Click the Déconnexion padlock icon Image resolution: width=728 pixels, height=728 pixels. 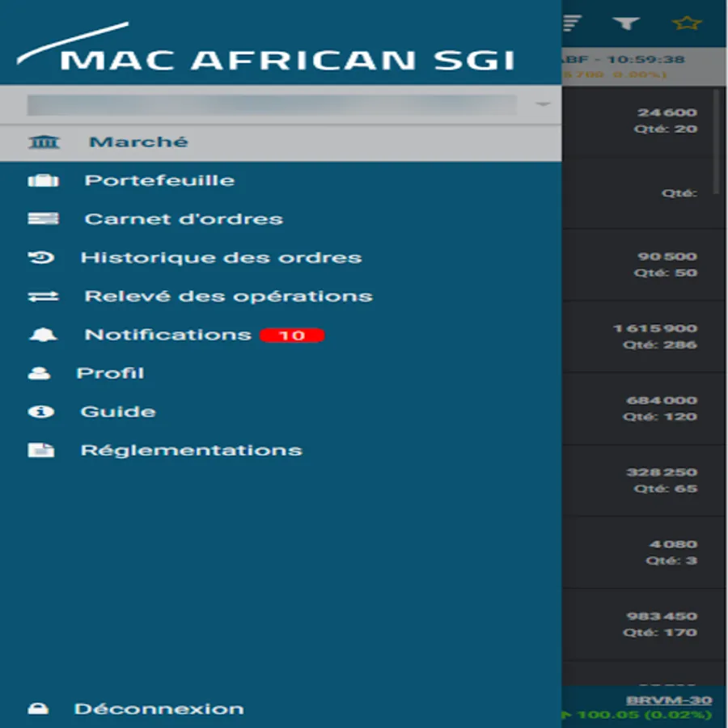pos(39,709)
